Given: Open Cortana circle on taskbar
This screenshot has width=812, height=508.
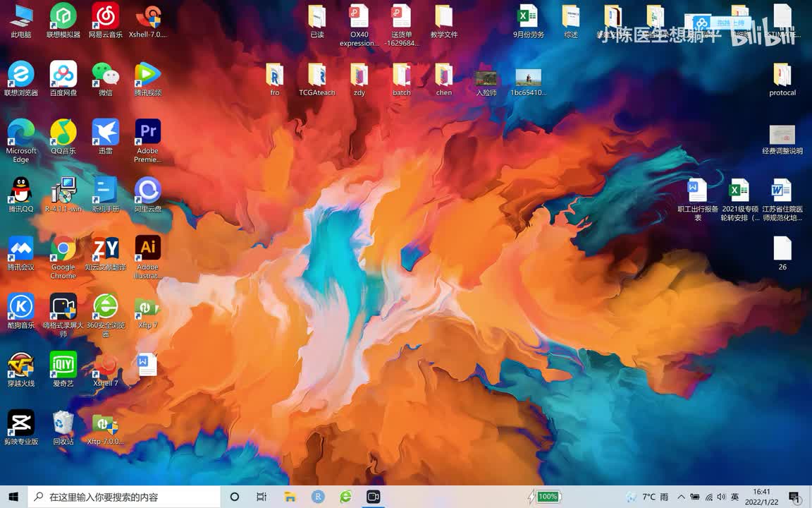Looking at the screenshot, I should pyautogui.click(x=234, y=497).
